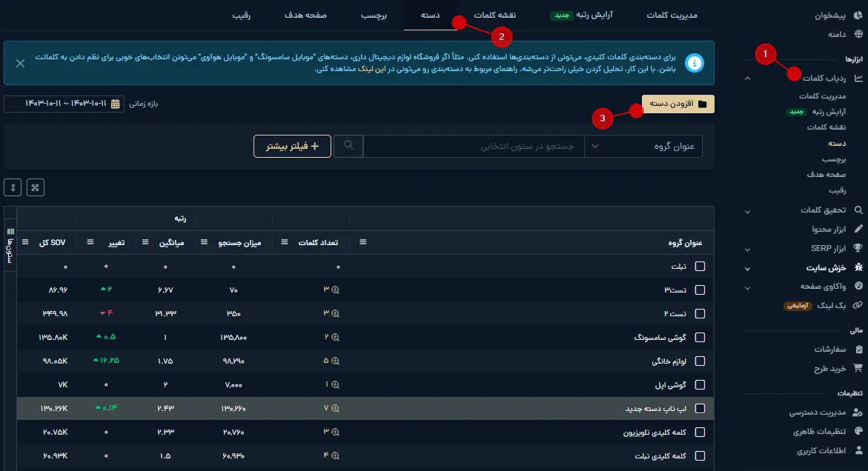868x471 pixels.
Task: Click the search in selected column field
Action: [x=474, y=146]
